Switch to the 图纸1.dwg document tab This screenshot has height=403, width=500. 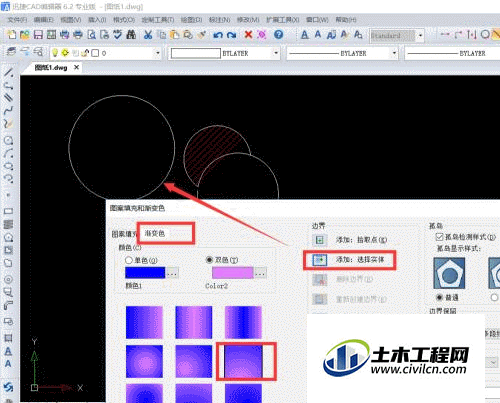(51, 68)
